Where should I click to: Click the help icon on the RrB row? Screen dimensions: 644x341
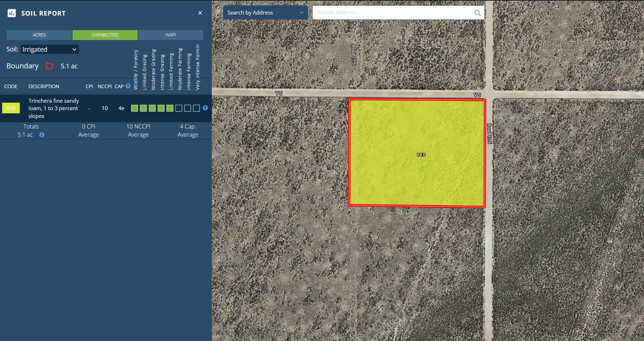[205, 108]
